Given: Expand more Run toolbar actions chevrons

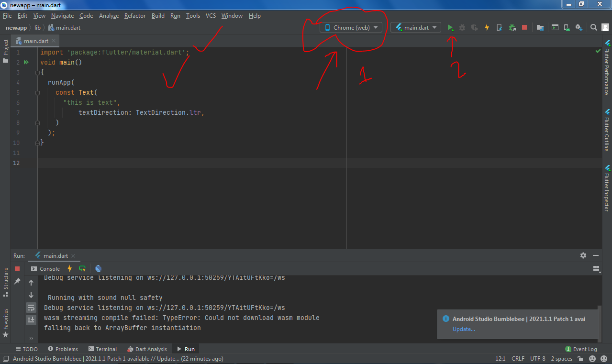Looking at the screenshot, I should pyautogui.click(x=31, y=339).
